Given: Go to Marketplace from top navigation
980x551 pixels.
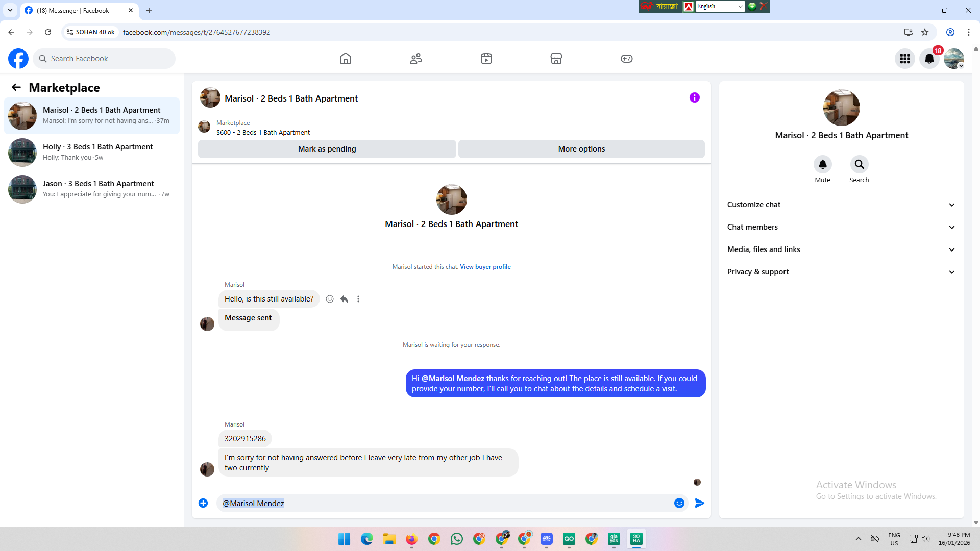Looking at the screenshot, I should point(556,59).
